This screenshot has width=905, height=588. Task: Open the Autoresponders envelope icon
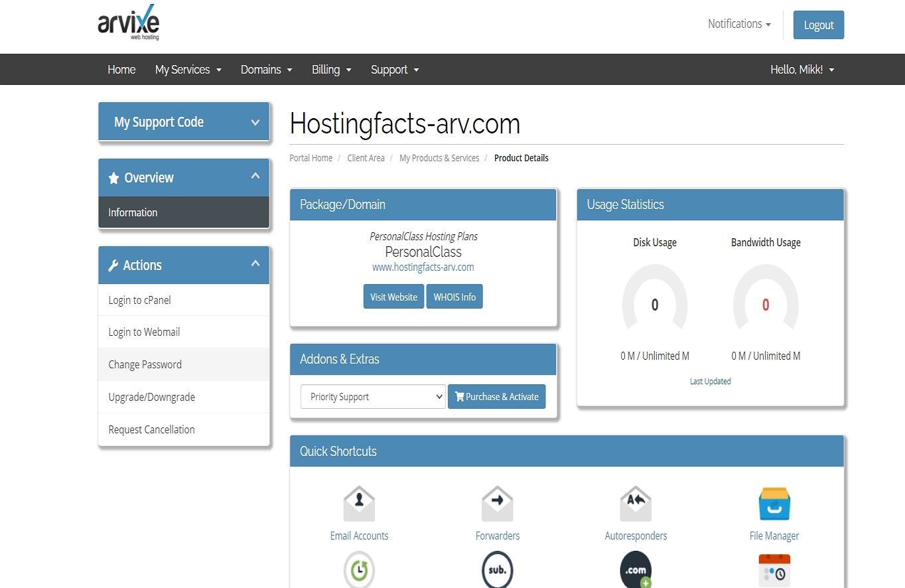(636, 504)
